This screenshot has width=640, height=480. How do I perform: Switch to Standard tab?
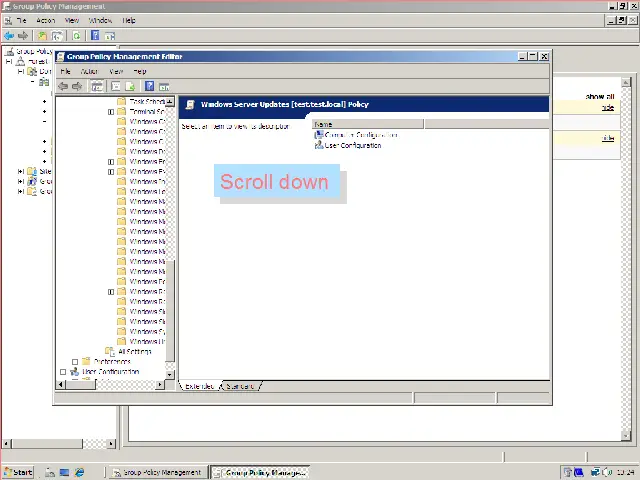[x=240, y=386]
